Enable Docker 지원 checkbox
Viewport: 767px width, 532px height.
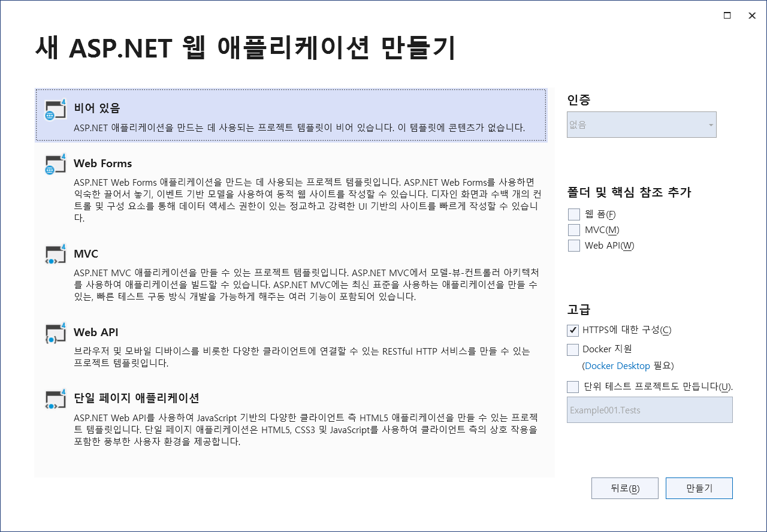[x=572, y=349]
